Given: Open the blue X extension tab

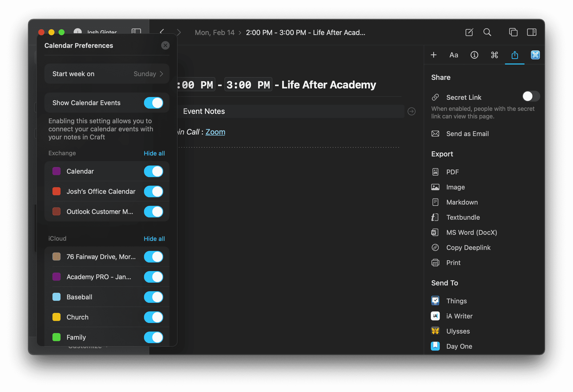Looking at the screenshot, I should 535,55.
